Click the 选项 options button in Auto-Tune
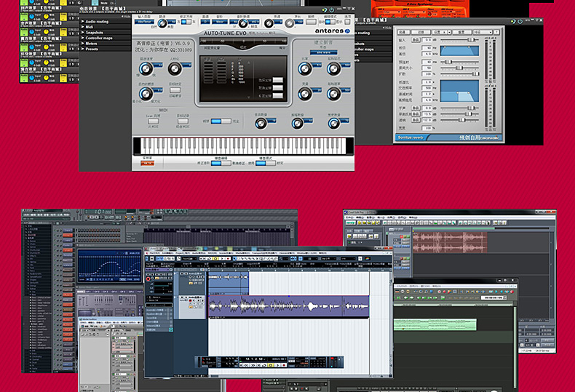This screenshot has width=575, height=392. click(x=347, y=22)
